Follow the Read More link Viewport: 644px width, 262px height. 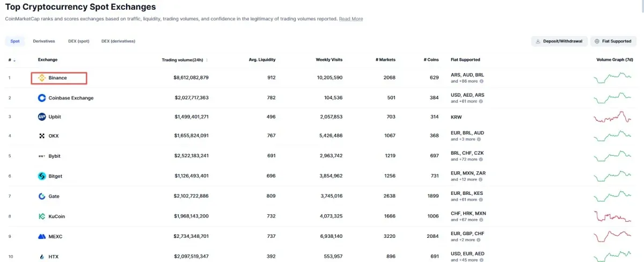(350, 19)
